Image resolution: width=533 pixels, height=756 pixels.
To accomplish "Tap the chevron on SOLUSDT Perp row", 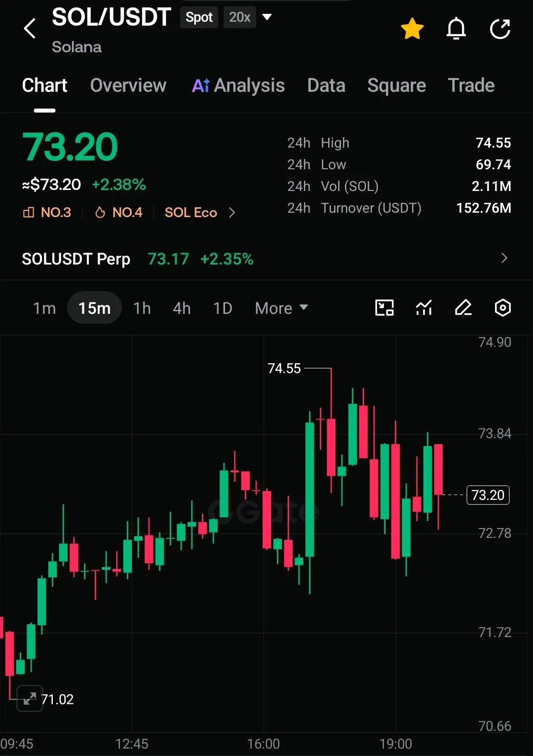I will tap(504, 258).
